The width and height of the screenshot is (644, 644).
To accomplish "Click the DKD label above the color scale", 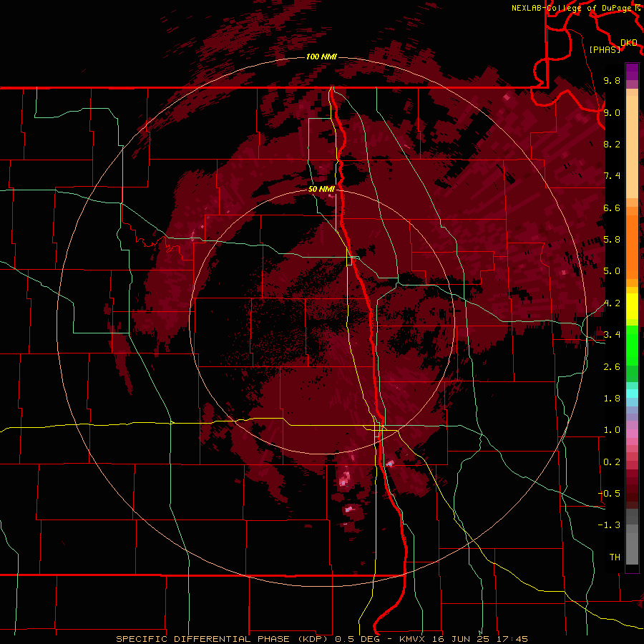I will click(x=629, y=43).
